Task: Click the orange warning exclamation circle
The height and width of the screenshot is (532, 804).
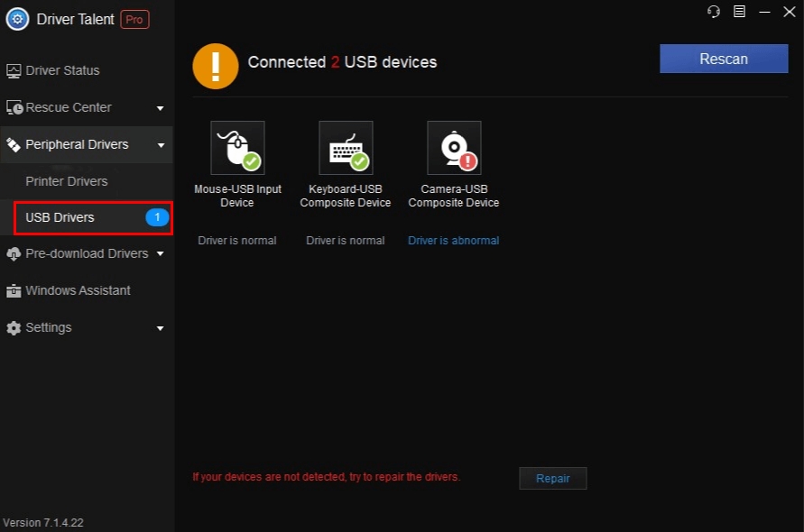Action: pyautogui.click(x=215, y=66)
